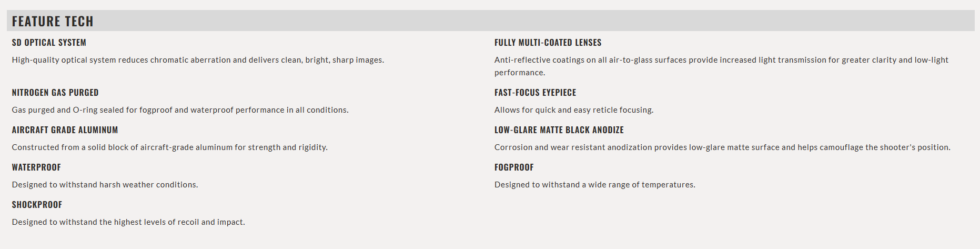Click the wide range of temperatures text

click(x=594, y=185)
